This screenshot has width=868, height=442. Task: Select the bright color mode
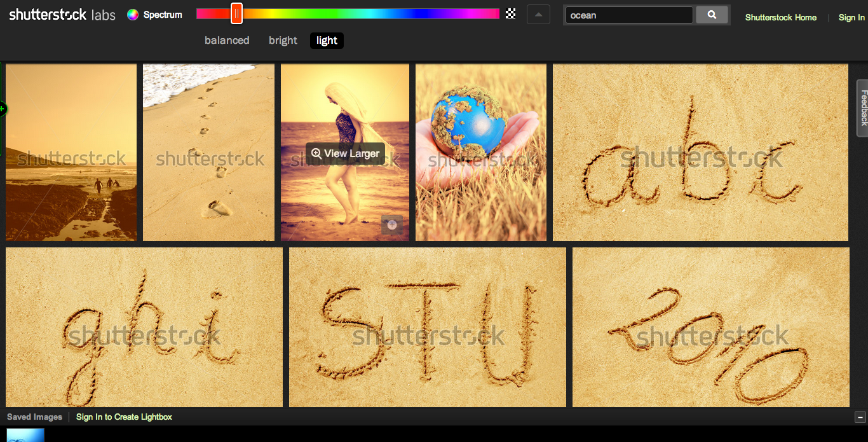(283, 40)
